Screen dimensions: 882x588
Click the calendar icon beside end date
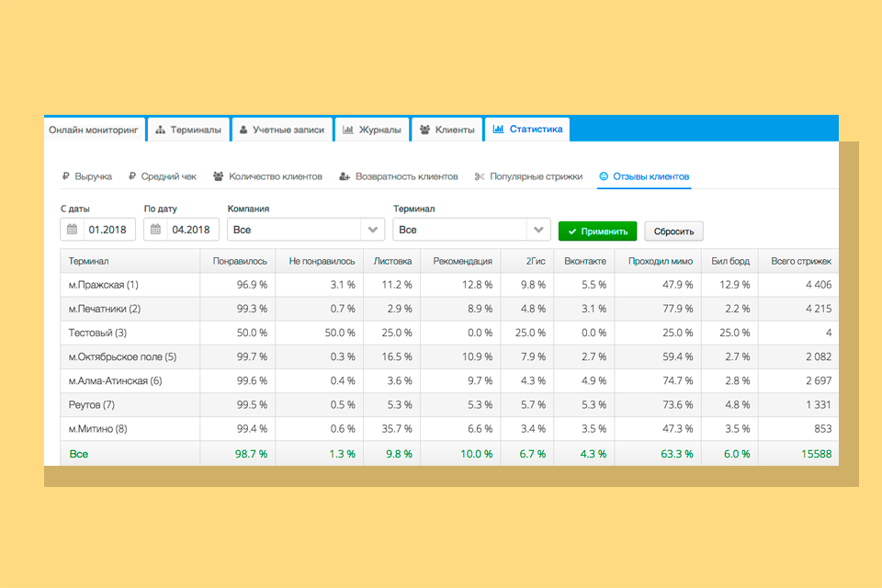click(x=156, y=230)
